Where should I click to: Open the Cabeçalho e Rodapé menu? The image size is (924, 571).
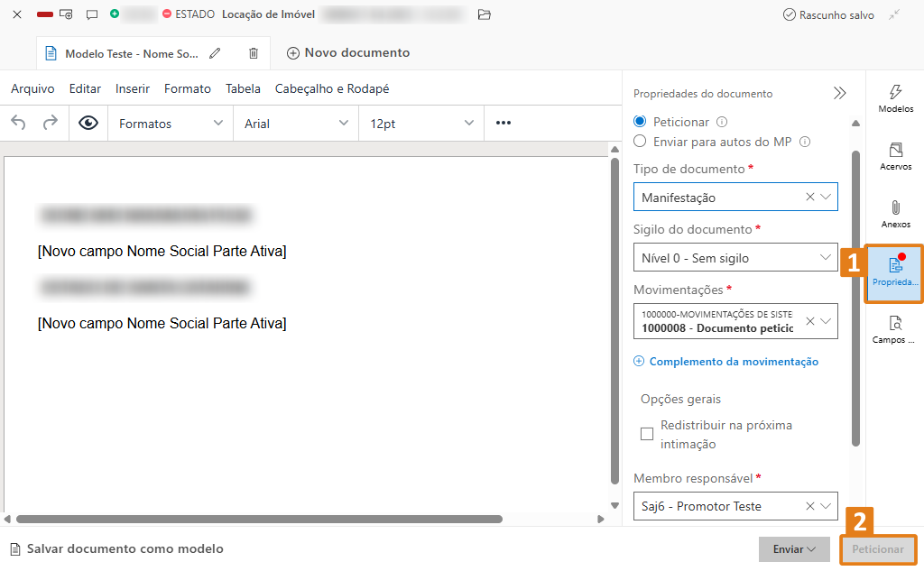pos(332,88)
